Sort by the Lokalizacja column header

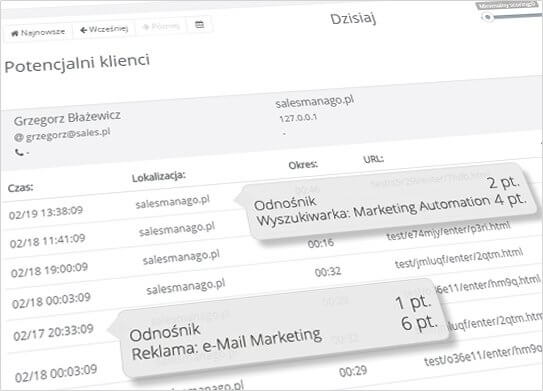159,176
